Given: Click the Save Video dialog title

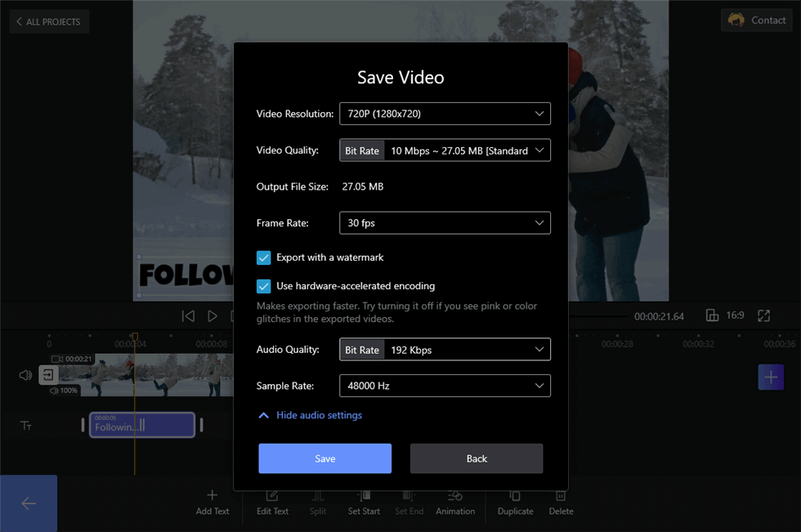Looking at the screenshot, I should (400, 78).
